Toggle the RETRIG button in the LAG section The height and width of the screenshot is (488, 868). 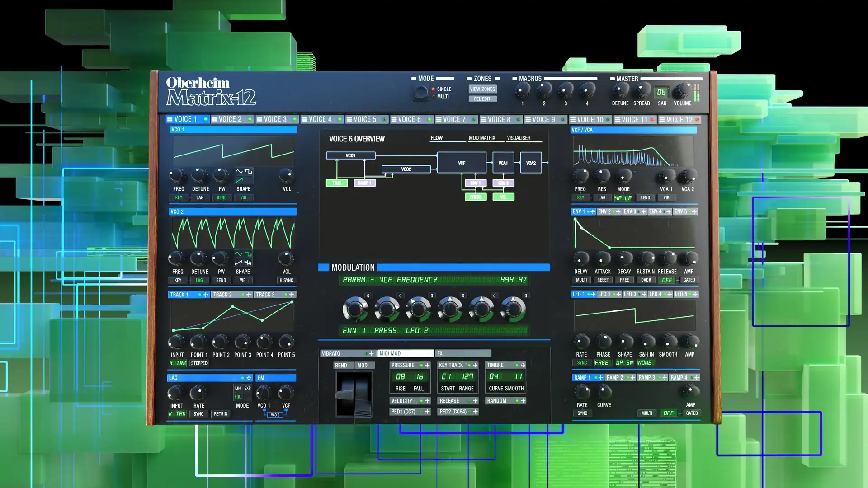pyautogui.click(x=221, y=414)
